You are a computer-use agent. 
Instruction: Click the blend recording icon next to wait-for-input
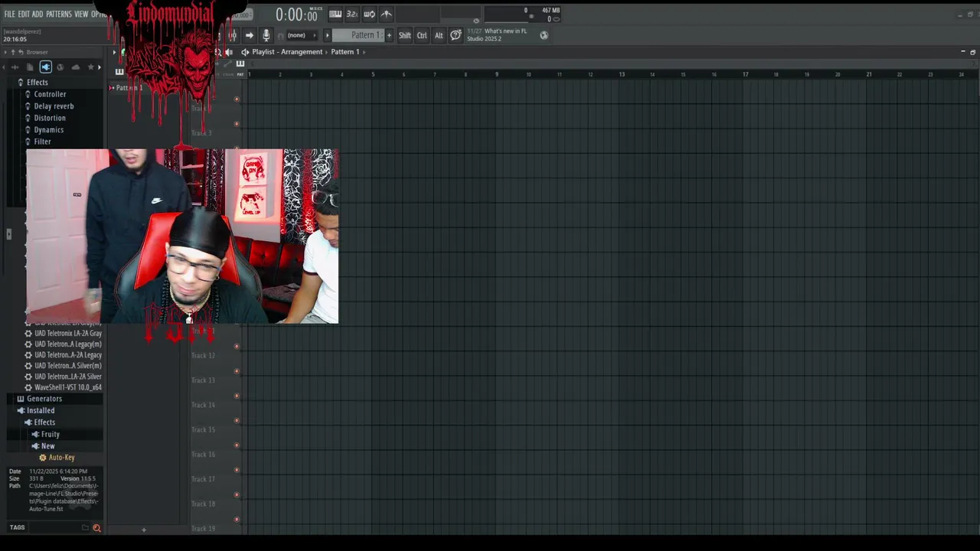pyautogui.click(x=387, y=14)
